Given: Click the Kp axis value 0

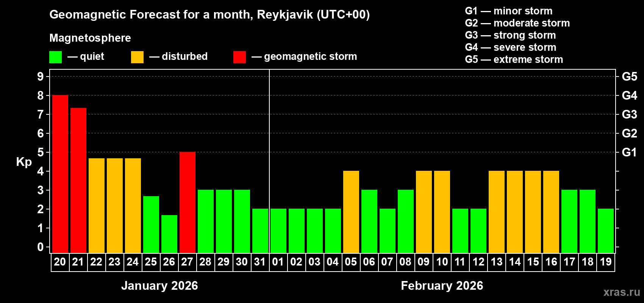Looking at the screenshot, I should pos(41,247).
